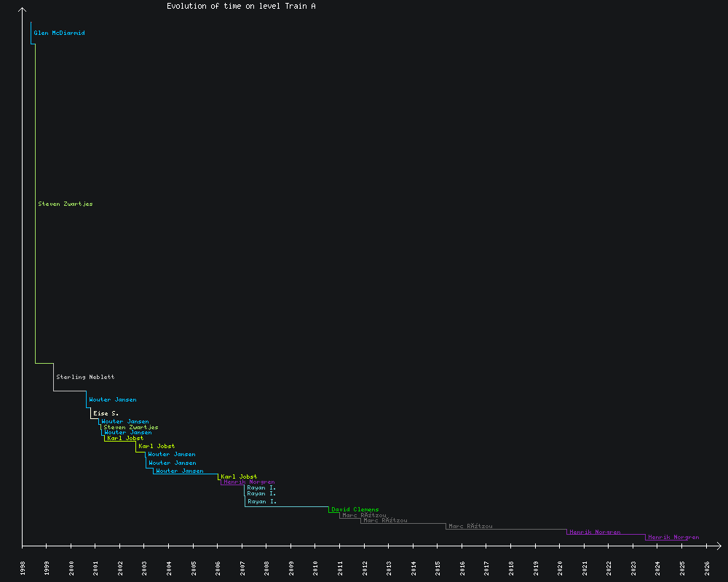The image size is (728, 582).
Task: Click the topmost Rayan I. label
Action: pyautogui.click(x=261, y=488)
